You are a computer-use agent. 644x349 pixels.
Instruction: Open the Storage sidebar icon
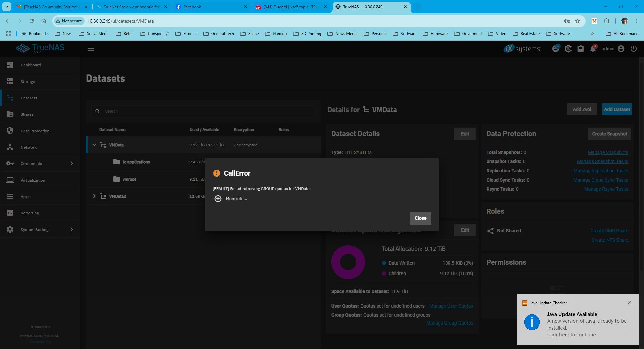tap(10, 81)
